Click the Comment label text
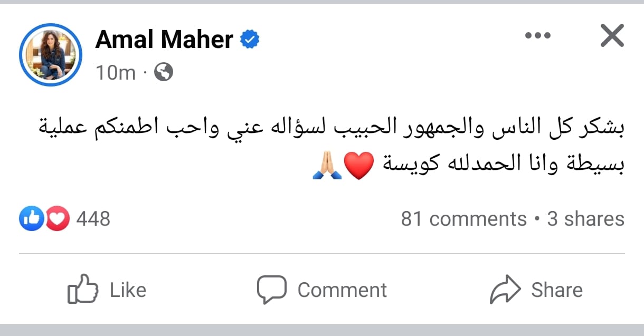The image size is (644, 336). (x=342, y=290)
